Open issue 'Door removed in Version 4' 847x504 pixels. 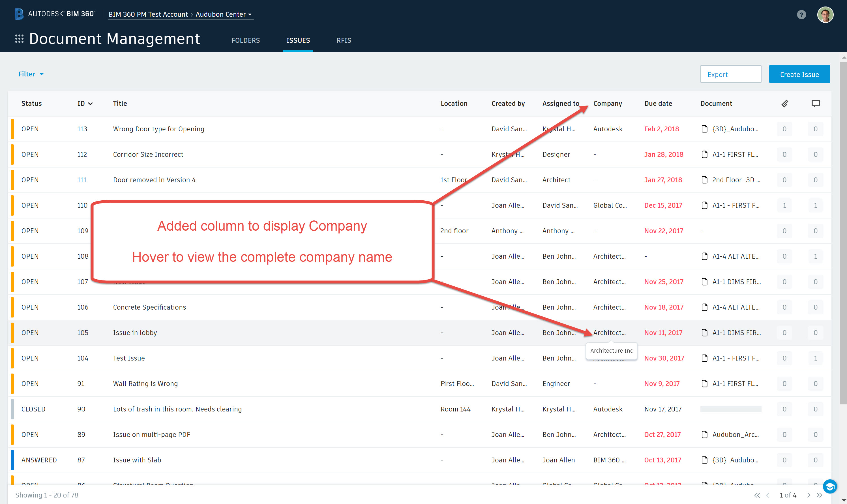[x=154, y=180]
